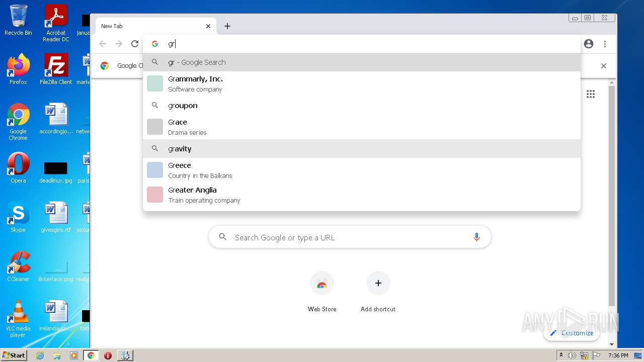Click the 'Search Google or type a URL' box

click(x=350, y=237)
